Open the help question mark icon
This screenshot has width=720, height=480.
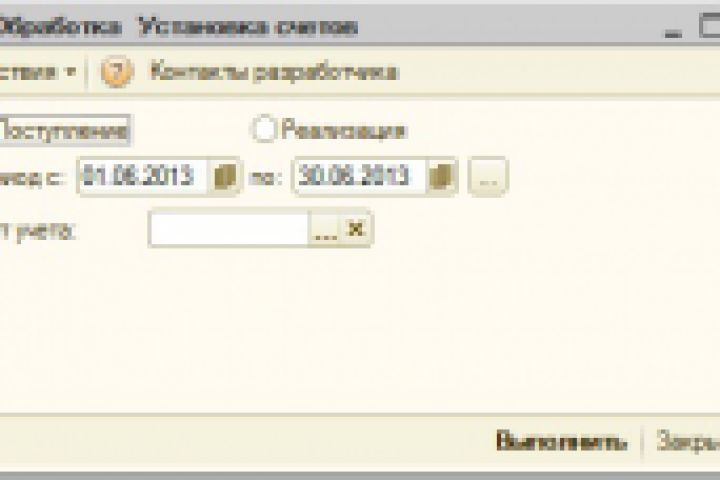[116, 72]
